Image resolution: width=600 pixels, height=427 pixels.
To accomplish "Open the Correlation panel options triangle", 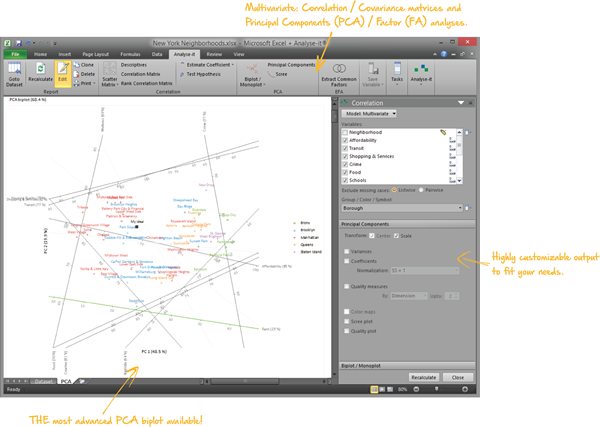I will (461, 103).
